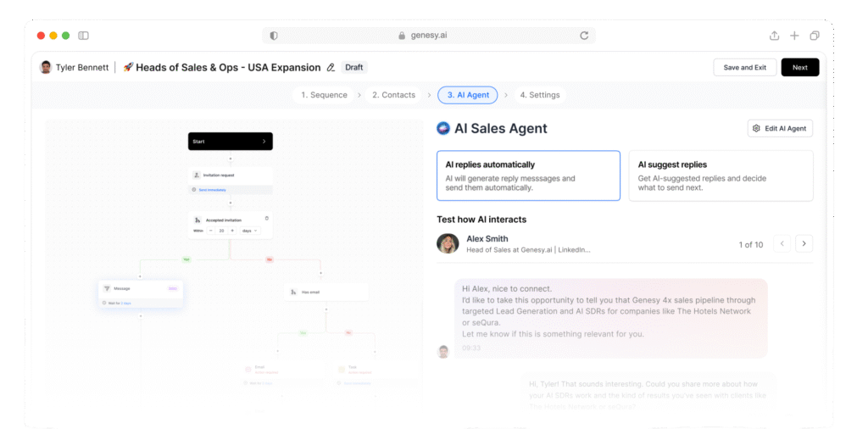Click the privacy shield icon in address bar
Viewport: 868px width, 429px height.
pos(274,36)
